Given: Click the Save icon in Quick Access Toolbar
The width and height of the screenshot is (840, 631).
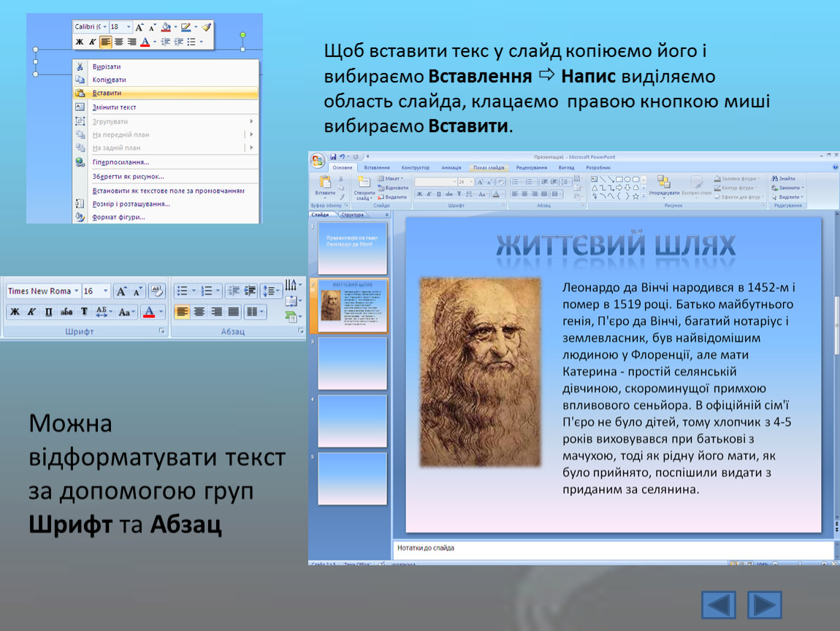Looking at the screenshot, I should click(333, 157).
